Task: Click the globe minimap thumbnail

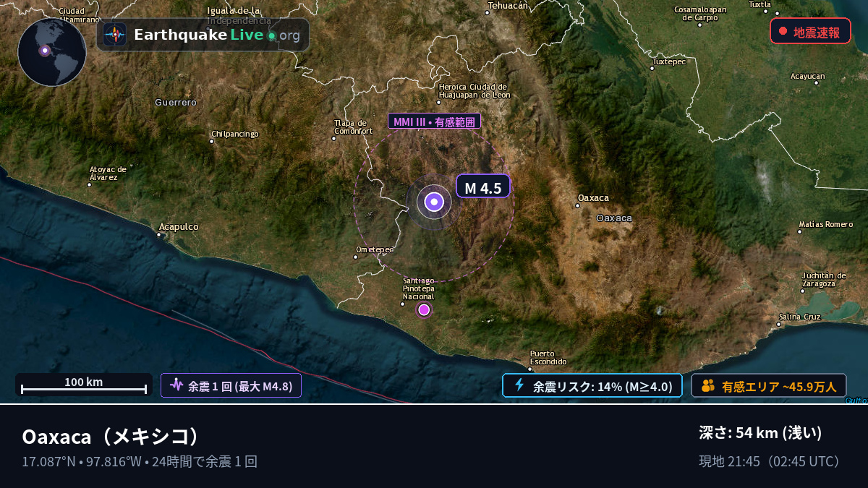Action: [52, 52]
